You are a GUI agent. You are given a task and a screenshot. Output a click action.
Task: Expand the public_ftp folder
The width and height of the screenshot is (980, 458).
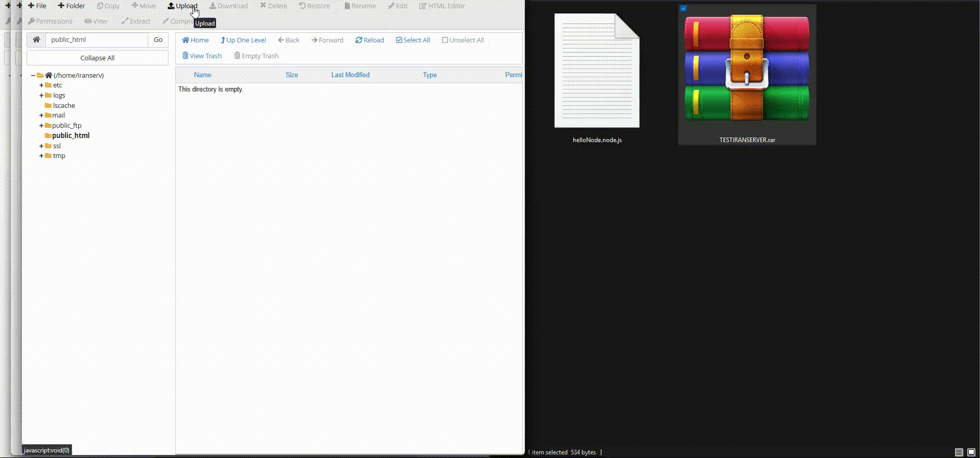(x=41, y=126)
